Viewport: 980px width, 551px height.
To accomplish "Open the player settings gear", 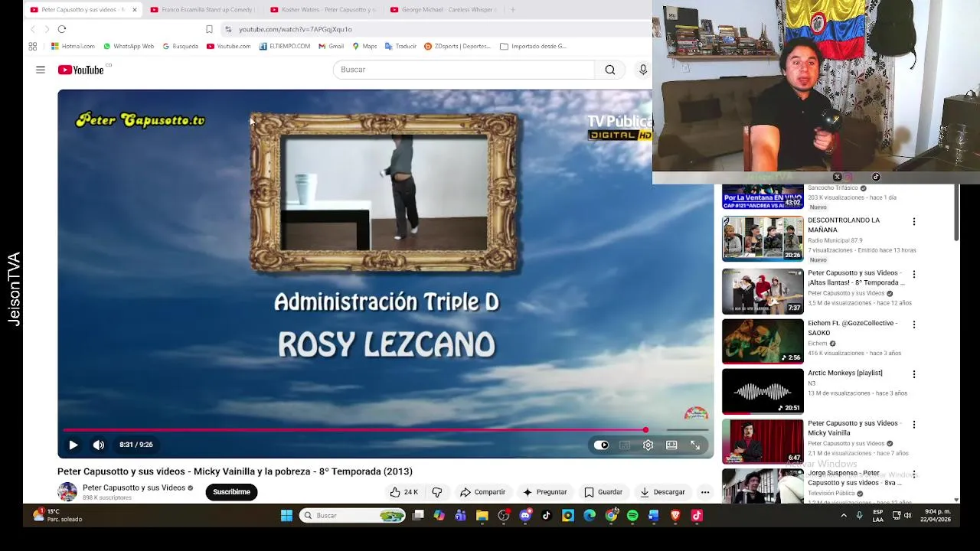I will click(x=648, y=445).
